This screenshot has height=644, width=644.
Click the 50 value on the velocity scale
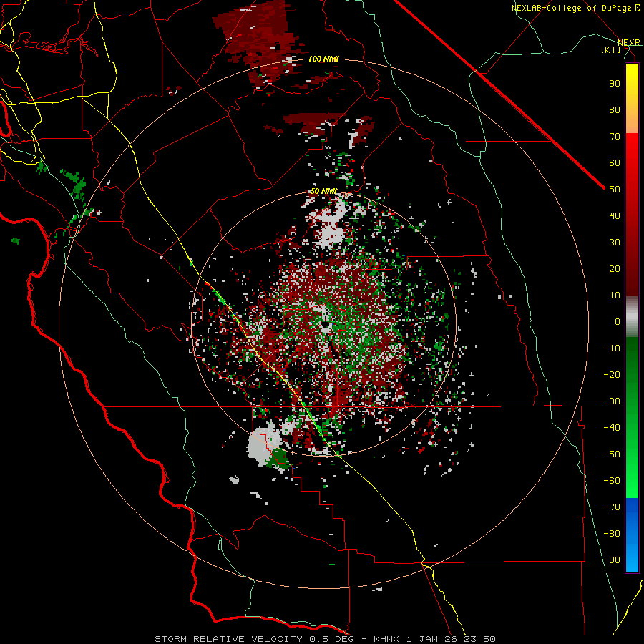click(x=615, y=190)
